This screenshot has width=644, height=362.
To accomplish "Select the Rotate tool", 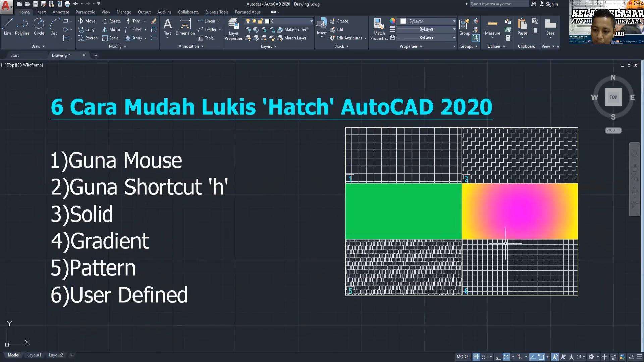I will point(112,21).
